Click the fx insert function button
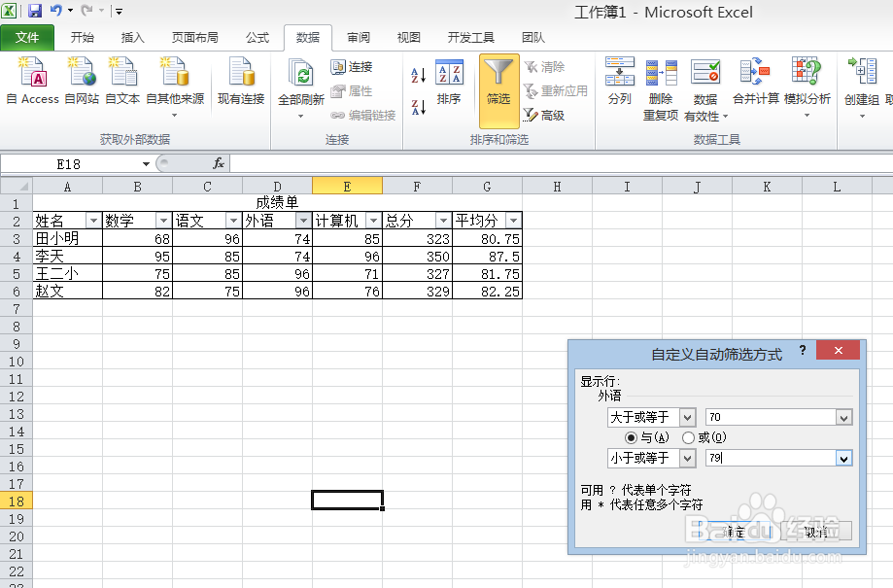The height and width of the screenshot is (588, 893). (x=219, y=164)
